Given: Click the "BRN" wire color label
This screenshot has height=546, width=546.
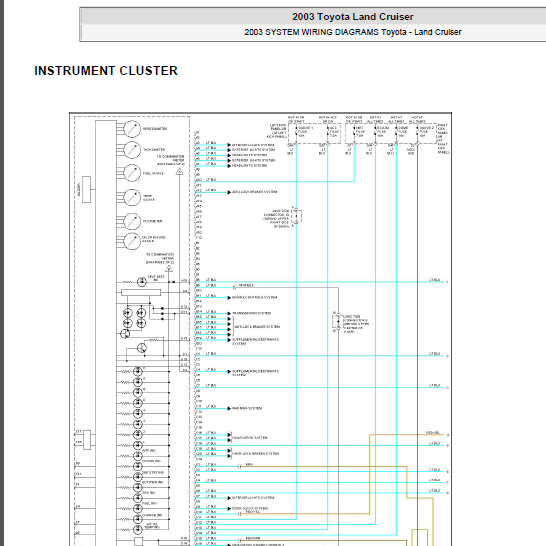Looking at the screenshot, I should click(249, 465).
